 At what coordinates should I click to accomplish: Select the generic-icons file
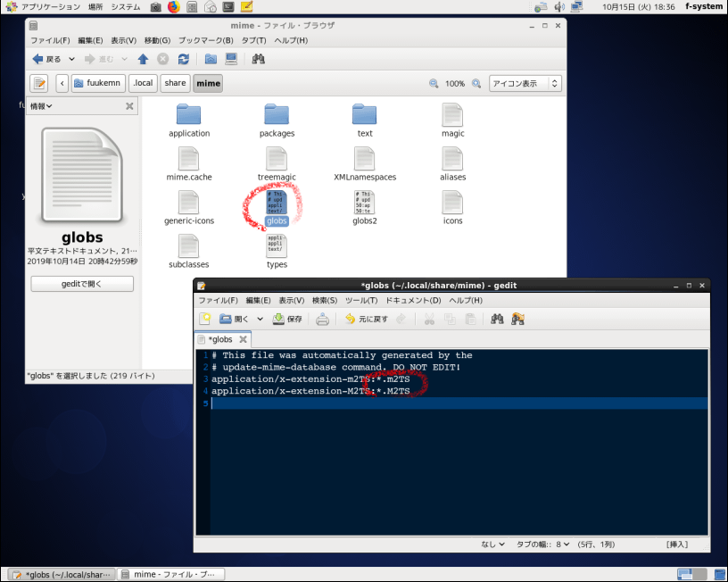(x=189, y=208)
